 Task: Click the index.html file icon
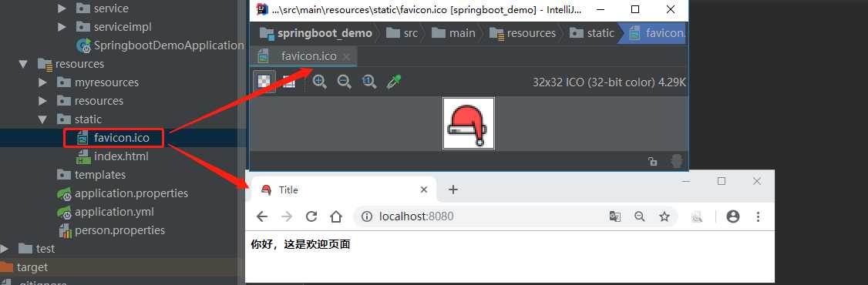[x=83, y=156]
